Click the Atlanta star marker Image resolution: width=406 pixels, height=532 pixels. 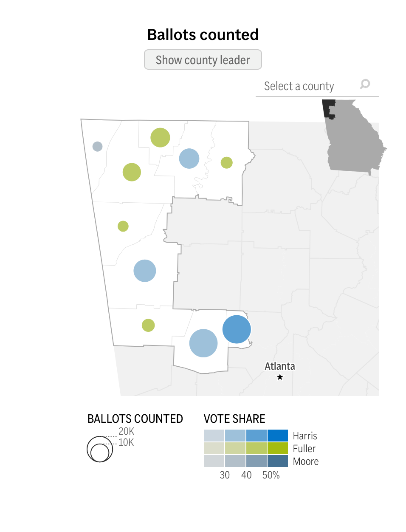click(x=280, y=377)
